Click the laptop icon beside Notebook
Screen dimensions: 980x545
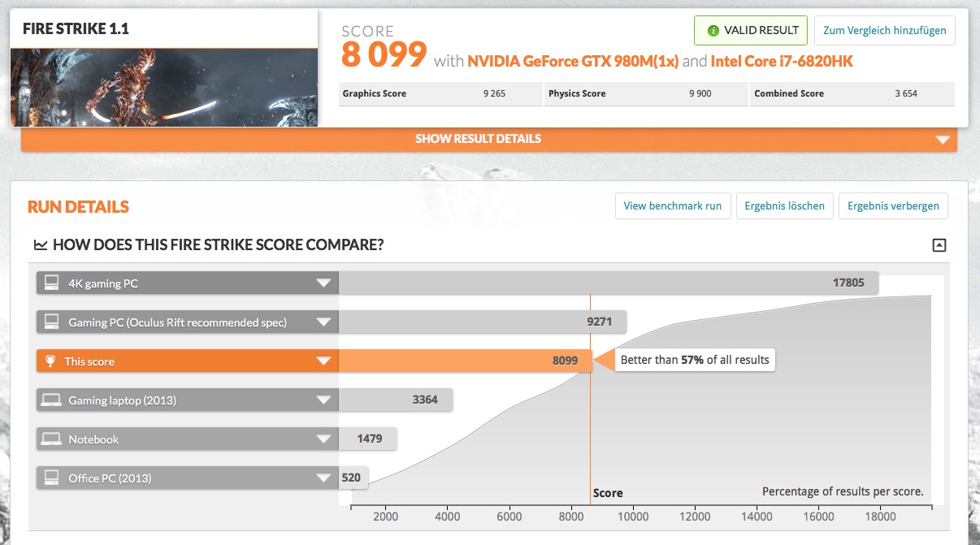pos(52,439)
